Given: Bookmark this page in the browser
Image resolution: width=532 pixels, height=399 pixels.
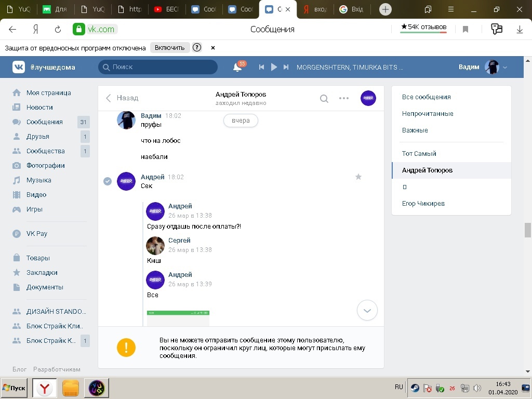Looking at the screenshot, I should click(465, 30).
